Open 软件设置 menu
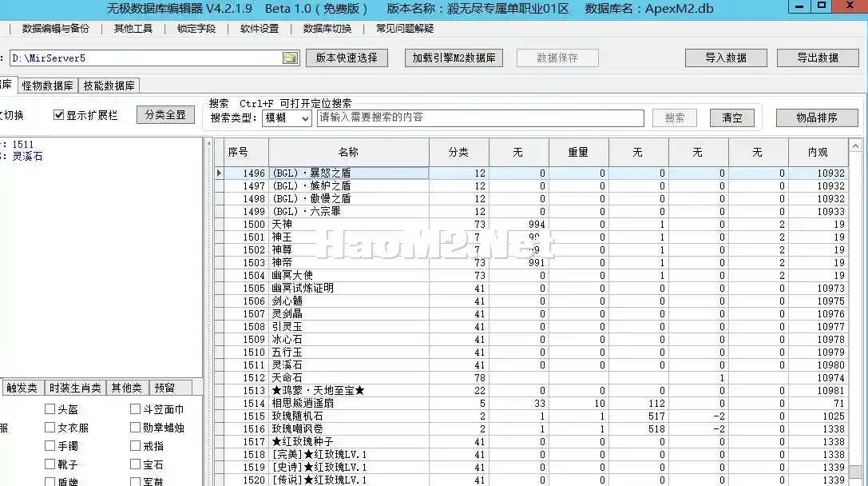This screenshot has height=486, width=868. (260, 28)
